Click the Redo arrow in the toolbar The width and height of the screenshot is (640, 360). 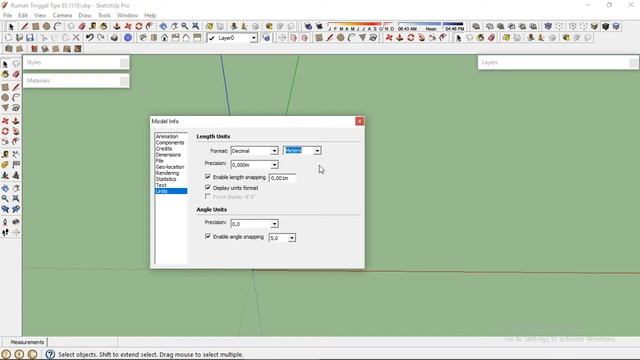click(100, 38)
